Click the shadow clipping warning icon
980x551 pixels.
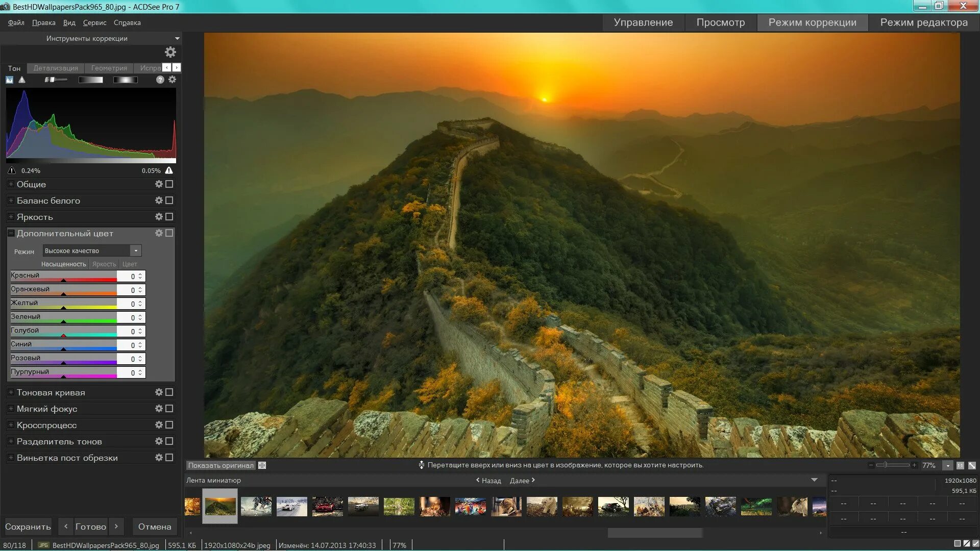tap(12, 170)
